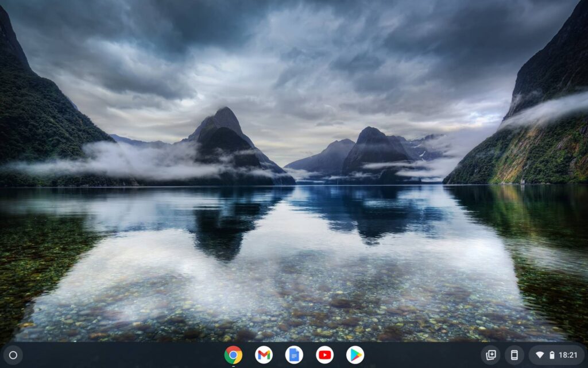
Task: Launch YouTube from the shelf
Action: pyautogui.click(x=325, y=355)
